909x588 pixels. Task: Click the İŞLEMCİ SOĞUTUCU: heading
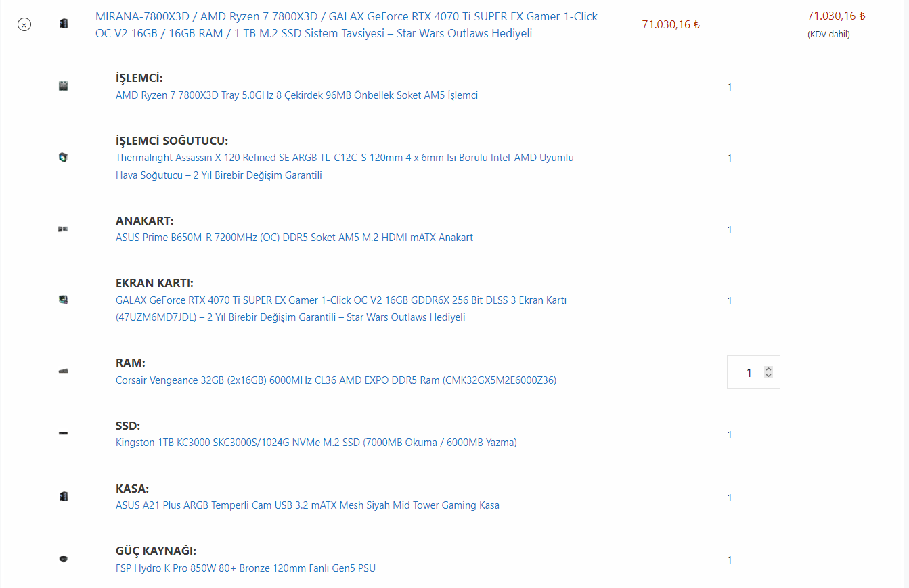(172, 141)
